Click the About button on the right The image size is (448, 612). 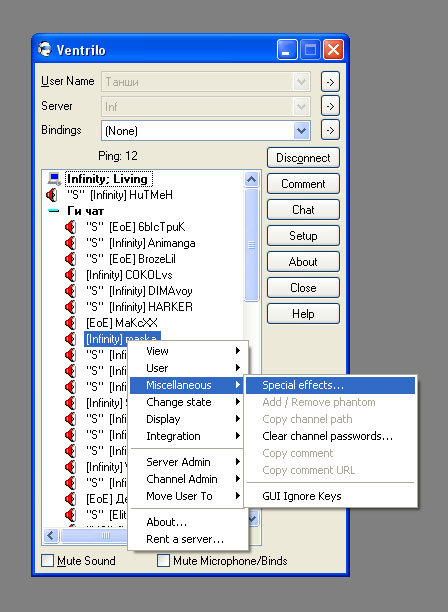coord(303,262)
